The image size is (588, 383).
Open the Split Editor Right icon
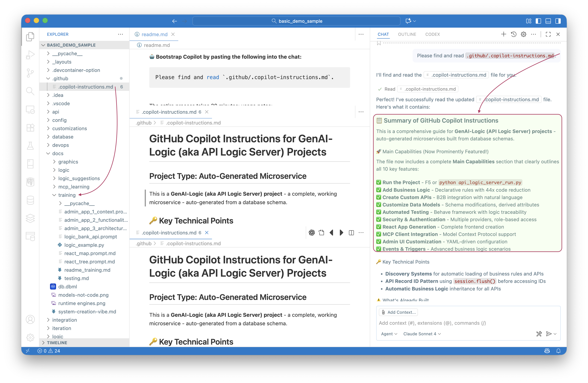coord(351,232)
